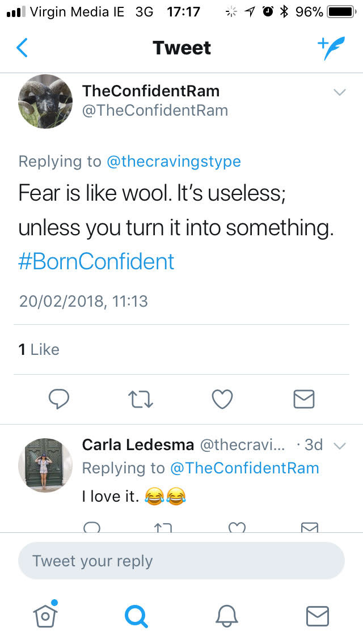Open the chevron menu on Carla Ledesma's reply
Image resolution: width=363 pixels, height=644 pixels.
click(x=340, y=446)
